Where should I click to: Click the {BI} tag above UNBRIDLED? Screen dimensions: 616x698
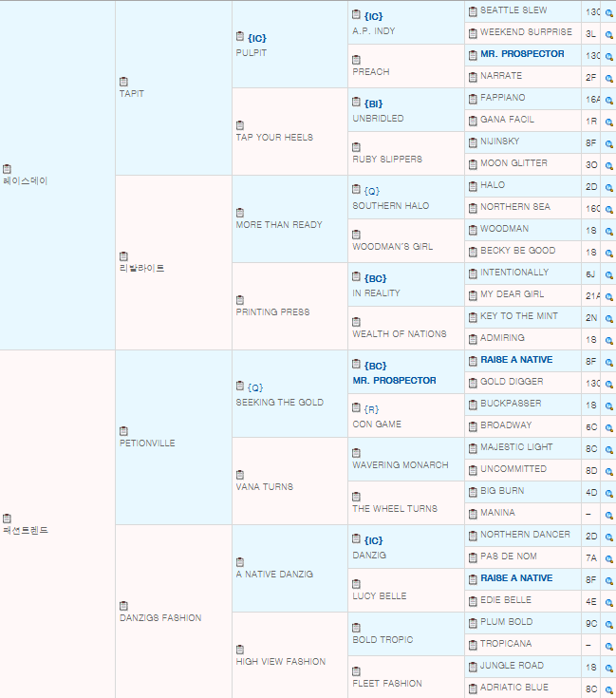373,104
